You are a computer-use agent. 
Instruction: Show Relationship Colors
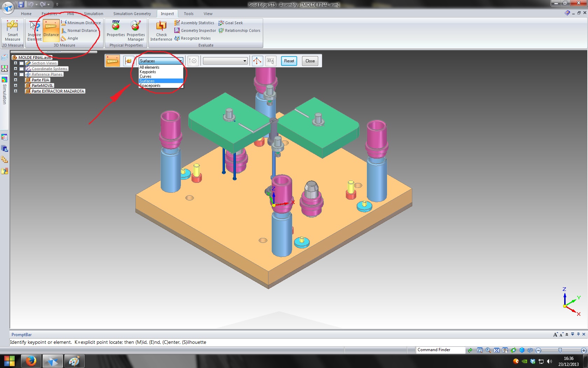point(239,30)
